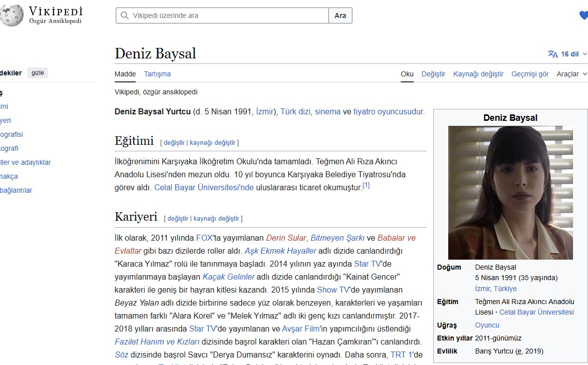This screenshot has height=365, width=588.
Task: Select the magnifier icon in search box
Action: (124, 15)
